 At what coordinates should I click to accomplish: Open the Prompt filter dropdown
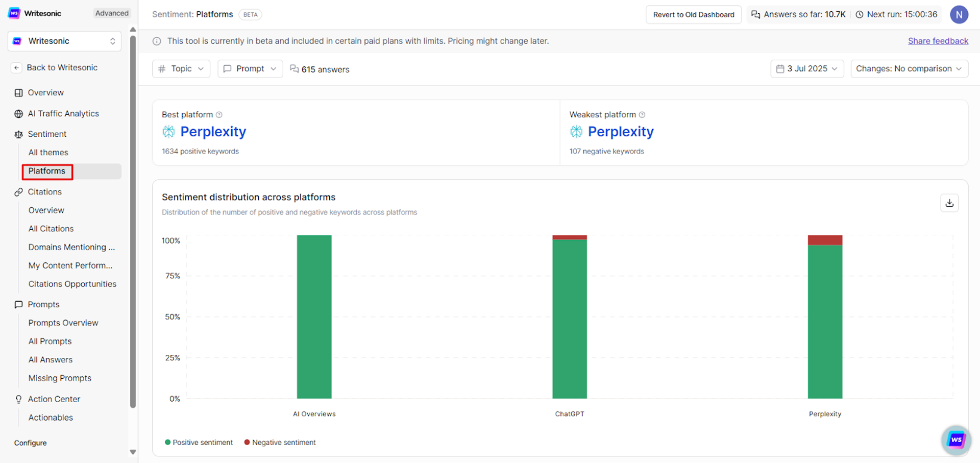[x=250, y=68]
